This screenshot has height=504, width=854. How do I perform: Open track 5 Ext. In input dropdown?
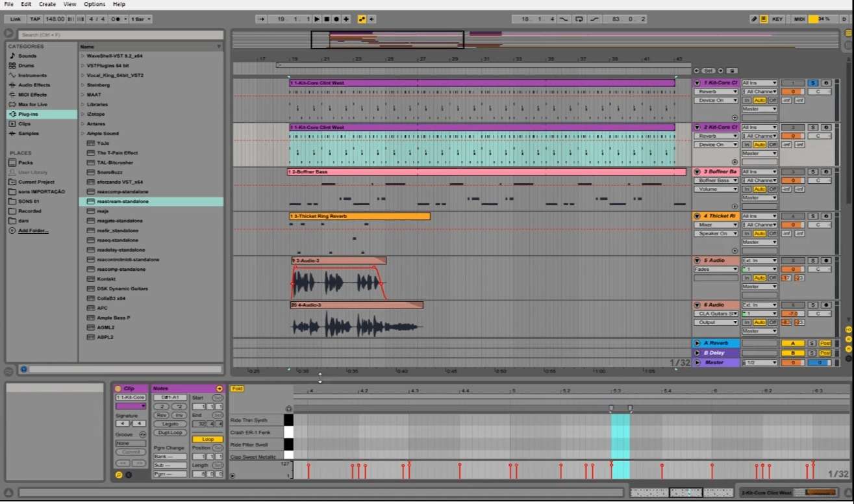[x=759, y=260]
